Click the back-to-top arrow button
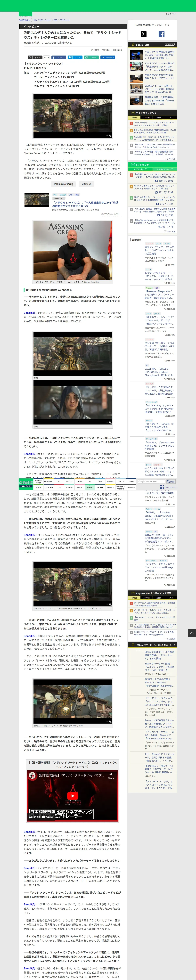 [x=192, y=633]
